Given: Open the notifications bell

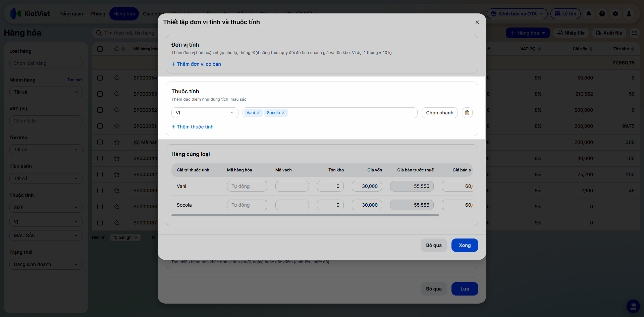Looking at the screenshot, I should [x=589, y=14].
